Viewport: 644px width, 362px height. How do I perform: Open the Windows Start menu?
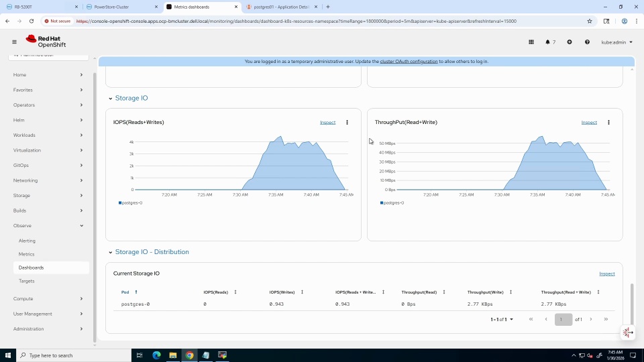coord(8,355)
